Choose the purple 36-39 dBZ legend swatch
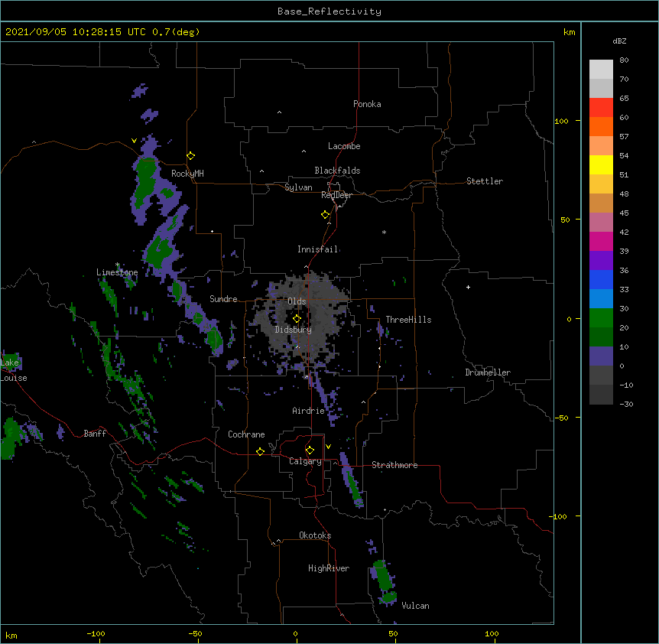Viewport: 659px width, 644px height. [601, 260]
